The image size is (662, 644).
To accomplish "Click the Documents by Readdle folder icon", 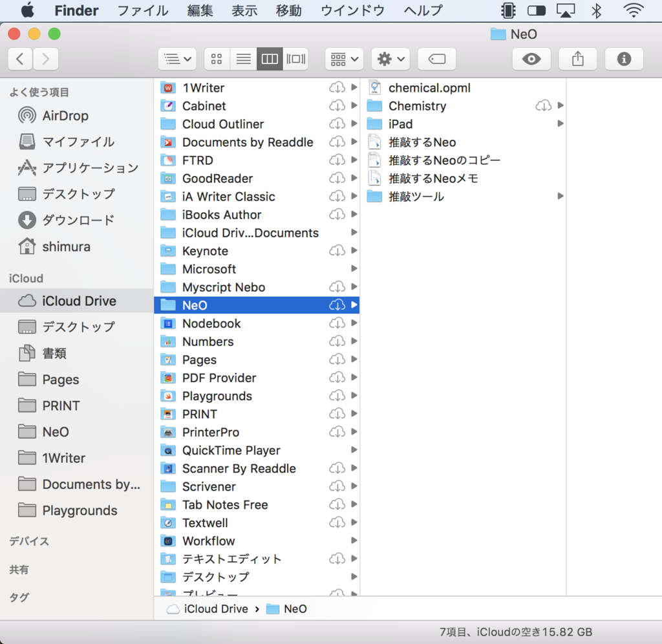I will [x=168, y=142].
